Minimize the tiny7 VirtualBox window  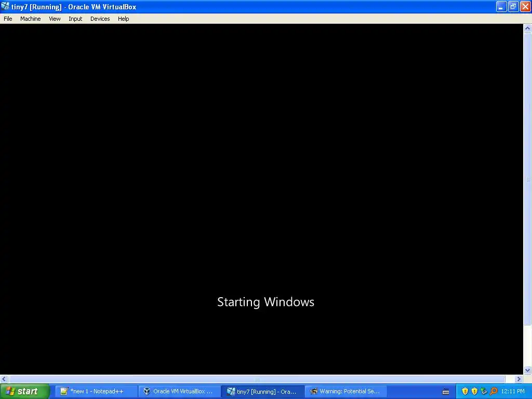(x=501, y=6)
